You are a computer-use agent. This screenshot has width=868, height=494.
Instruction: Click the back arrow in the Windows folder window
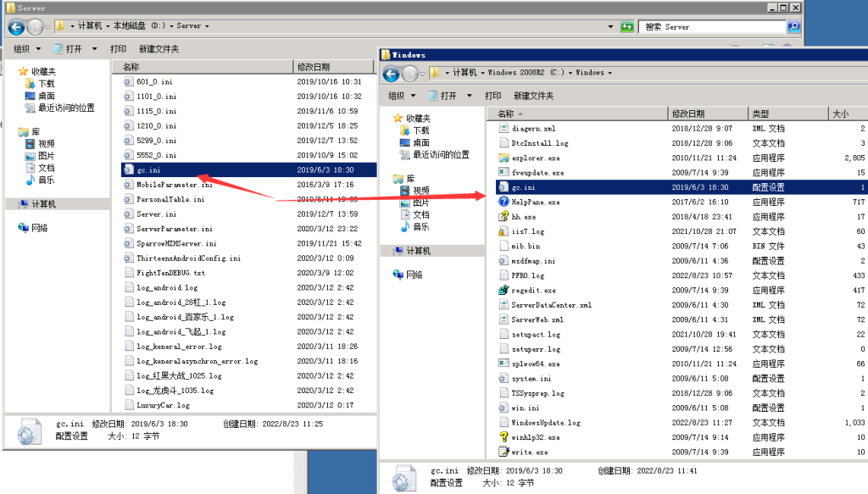(x=393, y=73)
